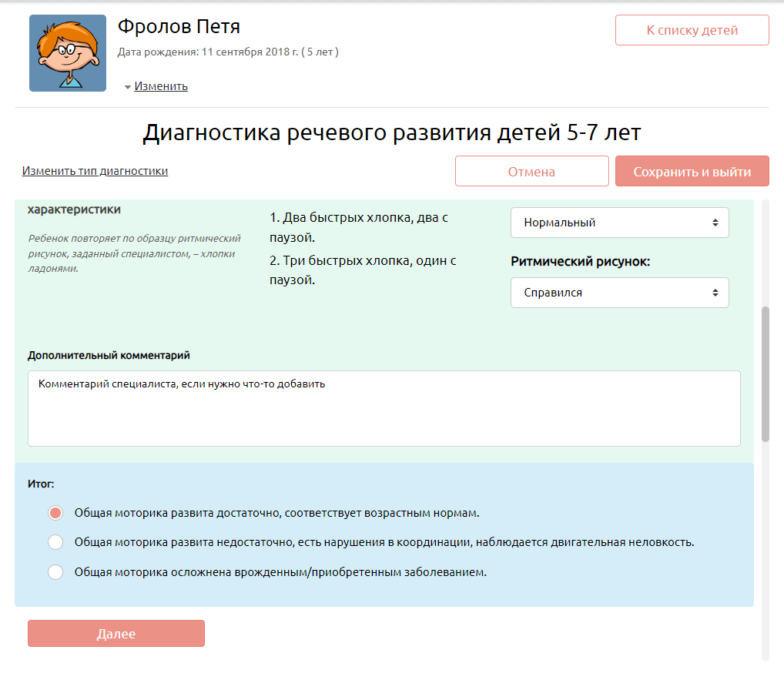Screen dimensions: 784x680
Task: Click the Ритмический рисунок label
Action: pos(580,262)
